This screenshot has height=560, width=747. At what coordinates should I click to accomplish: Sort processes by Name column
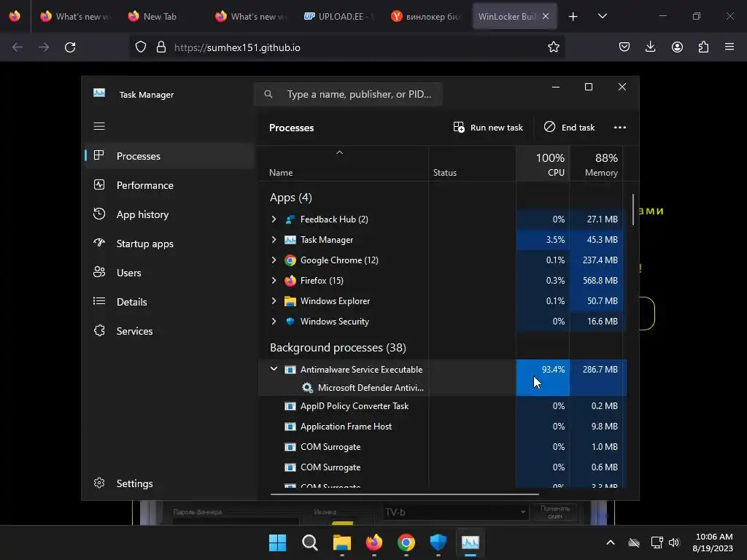pyautogui.click(x=343, y=164)
